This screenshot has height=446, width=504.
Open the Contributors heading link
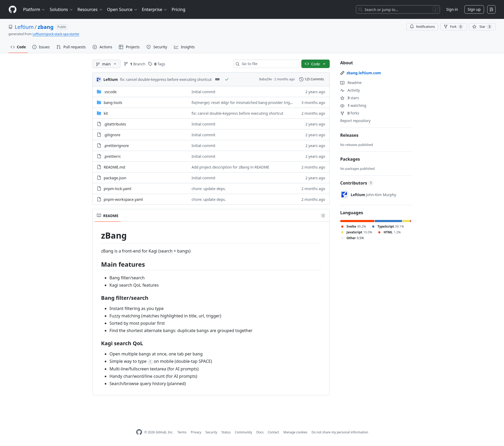(356, 183)
